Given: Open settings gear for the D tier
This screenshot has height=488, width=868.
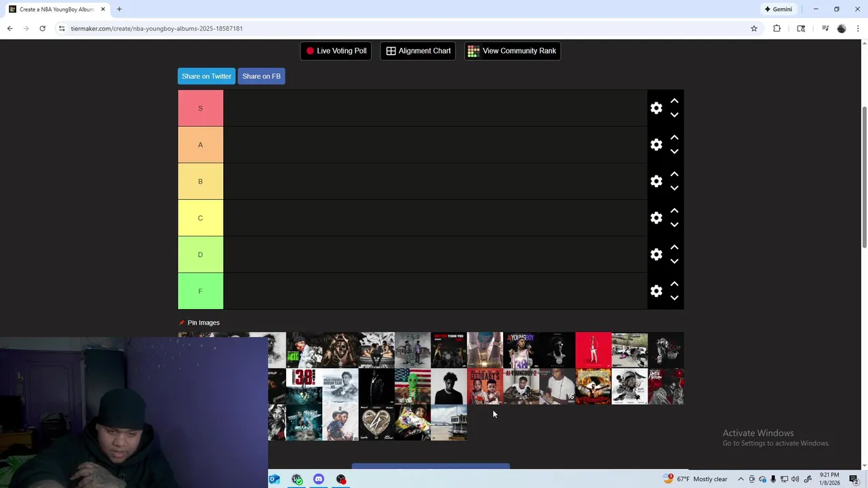Looking at the screenshot, I should [656, 255].
